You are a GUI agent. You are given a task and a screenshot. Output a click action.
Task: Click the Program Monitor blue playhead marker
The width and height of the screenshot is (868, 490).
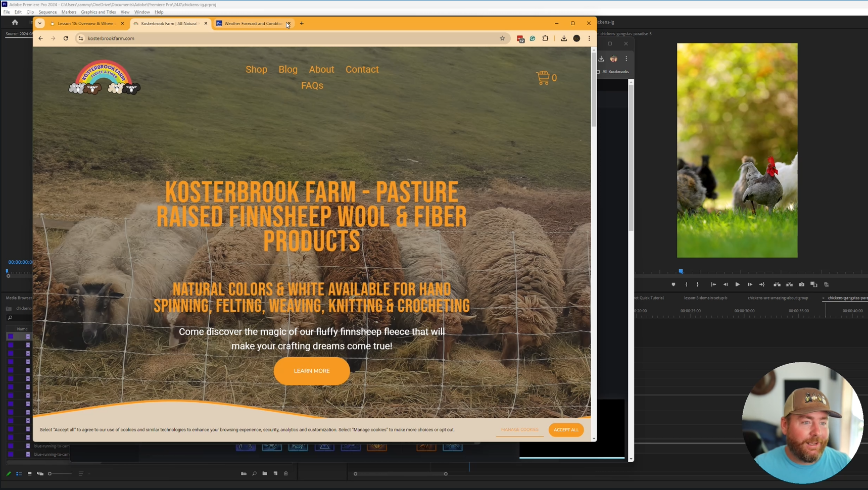point(681,271)
